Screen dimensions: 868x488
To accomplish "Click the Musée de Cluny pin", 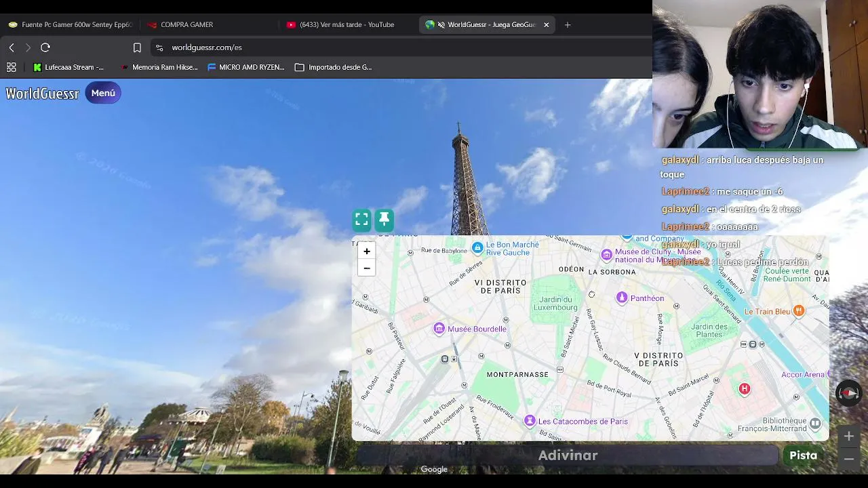I will 607,256.
